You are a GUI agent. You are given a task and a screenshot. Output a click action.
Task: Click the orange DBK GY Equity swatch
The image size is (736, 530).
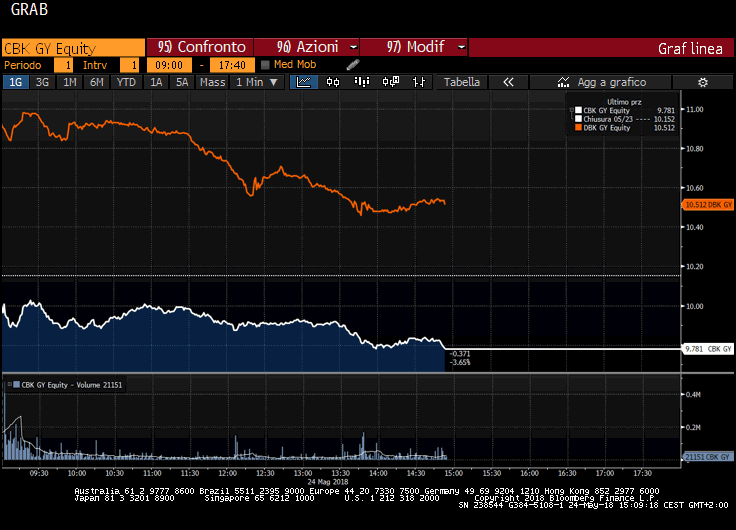point(578,128)
